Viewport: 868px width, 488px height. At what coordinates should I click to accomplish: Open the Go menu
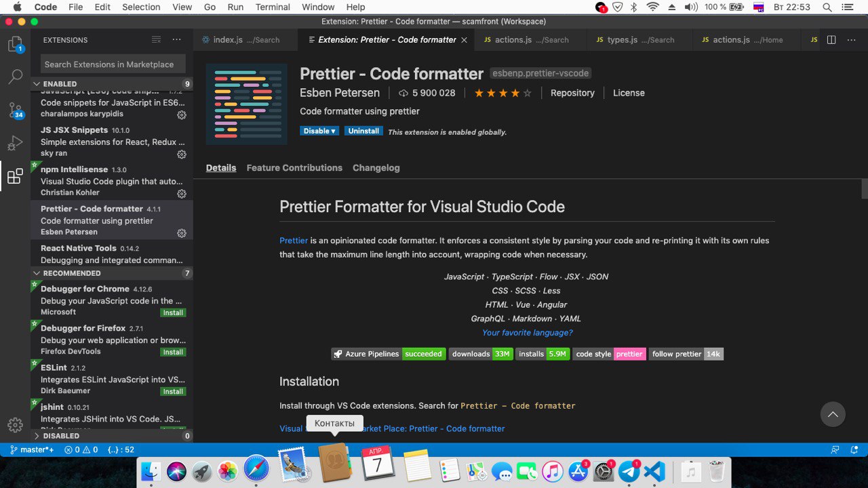coord(210,7)
